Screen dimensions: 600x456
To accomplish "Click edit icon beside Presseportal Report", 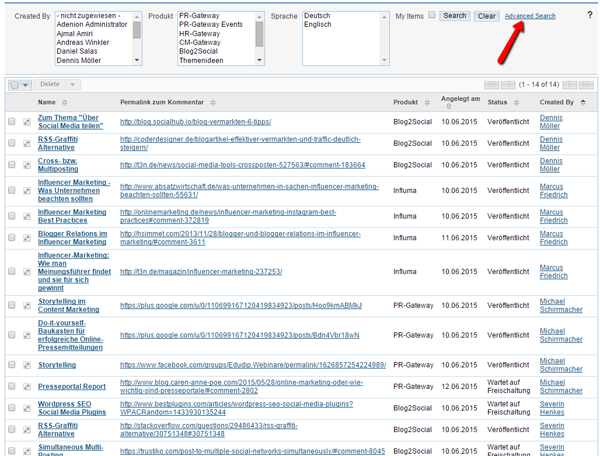I will point(28,386).
